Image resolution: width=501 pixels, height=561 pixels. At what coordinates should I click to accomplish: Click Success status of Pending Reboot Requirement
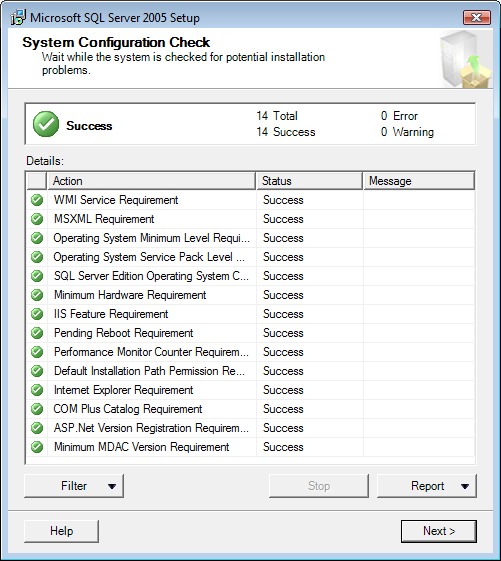pyautogui.click(x=283, y=333)
